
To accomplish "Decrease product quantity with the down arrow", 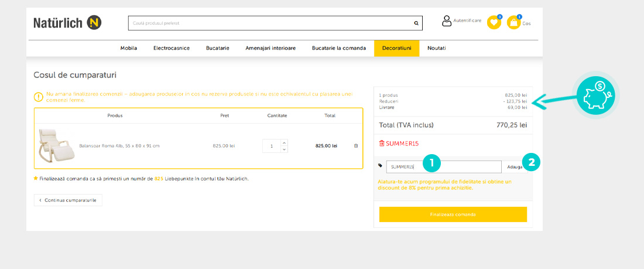I will (x=285, y=149).
